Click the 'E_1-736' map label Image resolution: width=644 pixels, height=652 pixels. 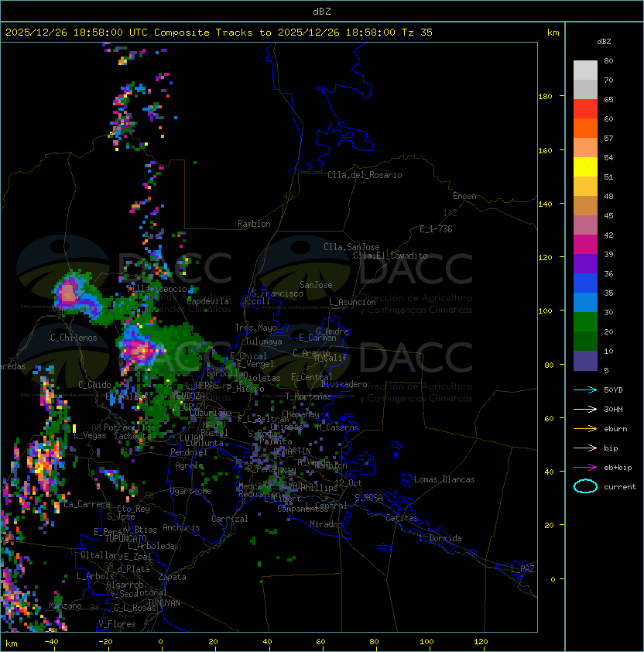(436, 229)
